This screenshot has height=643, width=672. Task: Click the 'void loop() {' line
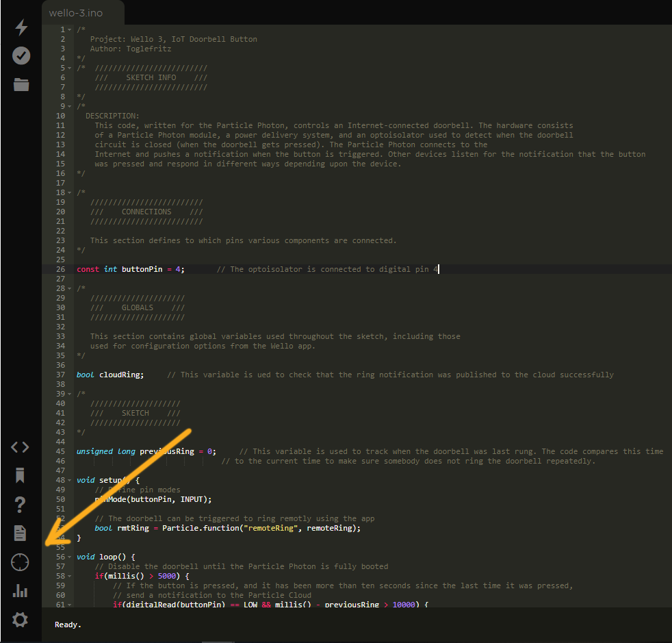pyautogui.click(x=106, y=557)
